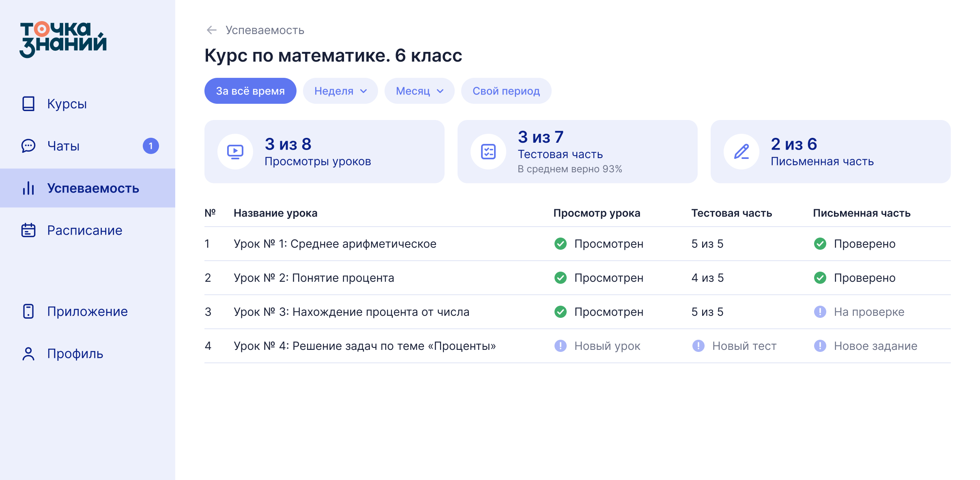Open the Месяц period dropdown

coord(419,91)
